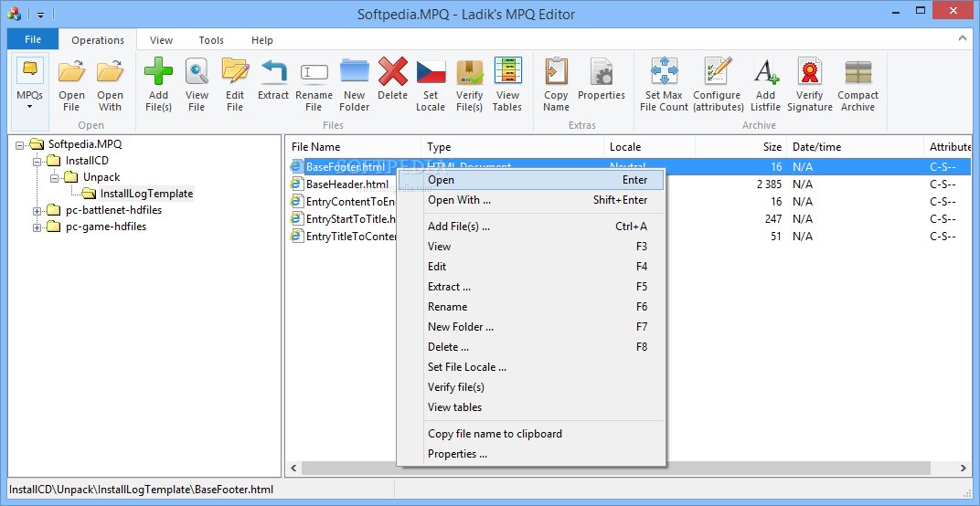Screen dimensions: 980x506
Task: Switch to the Help tab
Action: coord(262,40)
